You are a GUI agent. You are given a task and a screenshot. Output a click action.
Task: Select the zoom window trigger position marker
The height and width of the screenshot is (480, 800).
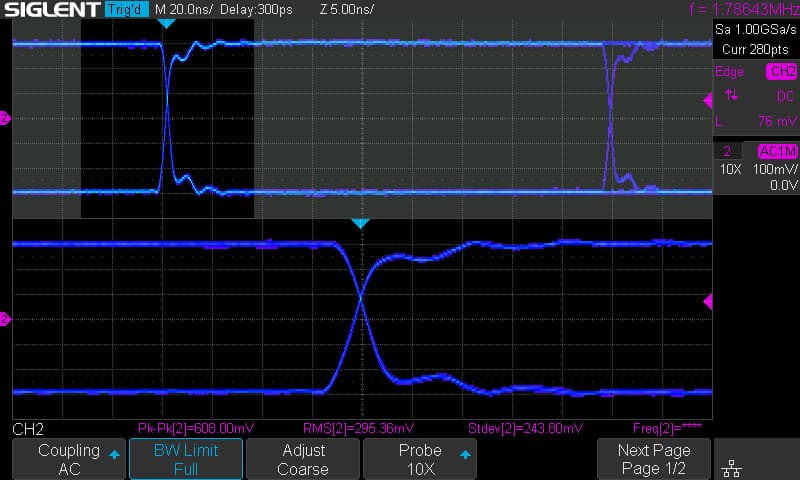pyautogui.click(x=361, y=224)
